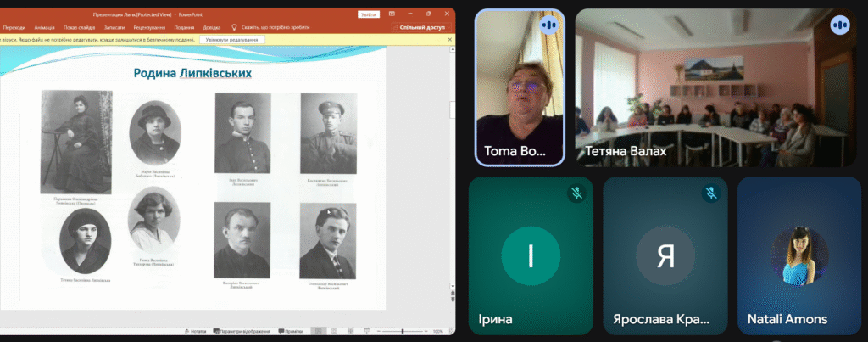The image size is (868, 342).
Task: Select Natali Amons participant tile
Action: [797, 256]
